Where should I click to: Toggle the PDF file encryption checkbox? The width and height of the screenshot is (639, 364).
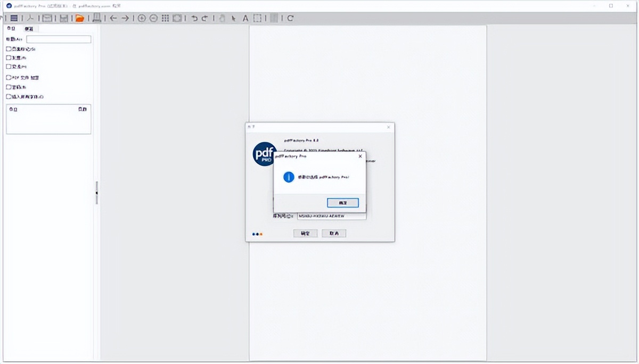9,78
